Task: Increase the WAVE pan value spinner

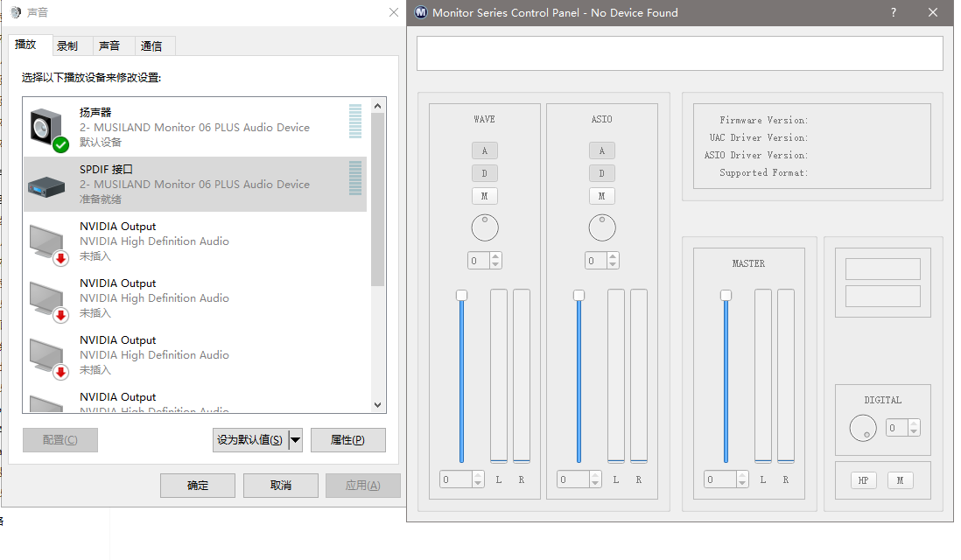Action: click(496, 257)
